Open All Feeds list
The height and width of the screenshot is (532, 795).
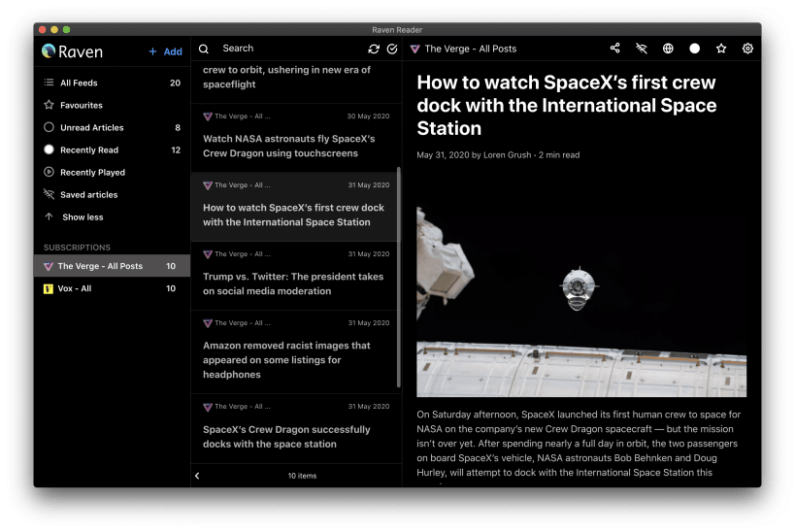pos(112,83)
